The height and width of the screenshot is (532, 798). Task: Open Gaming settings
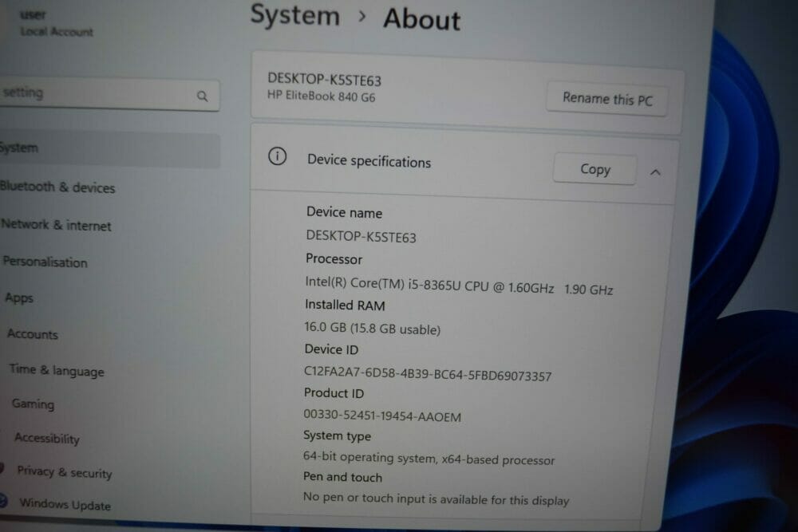point(33,404)
